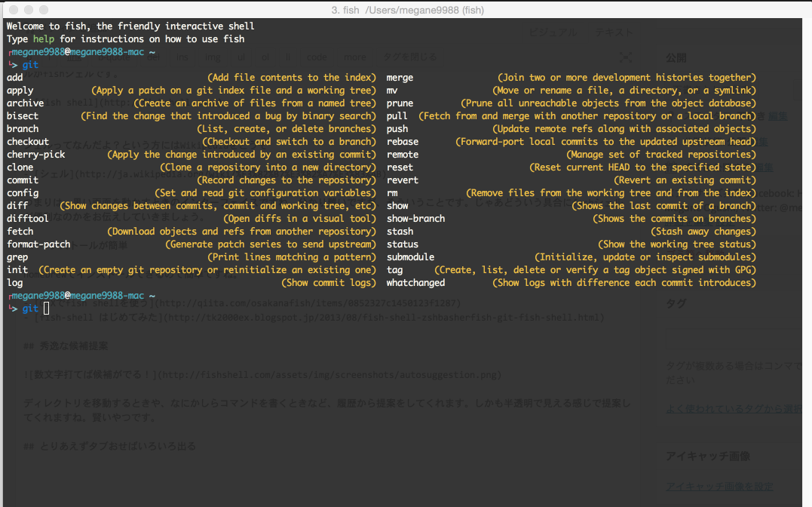
Task: Select the 'mv' git completion
Action: [392, 91]
